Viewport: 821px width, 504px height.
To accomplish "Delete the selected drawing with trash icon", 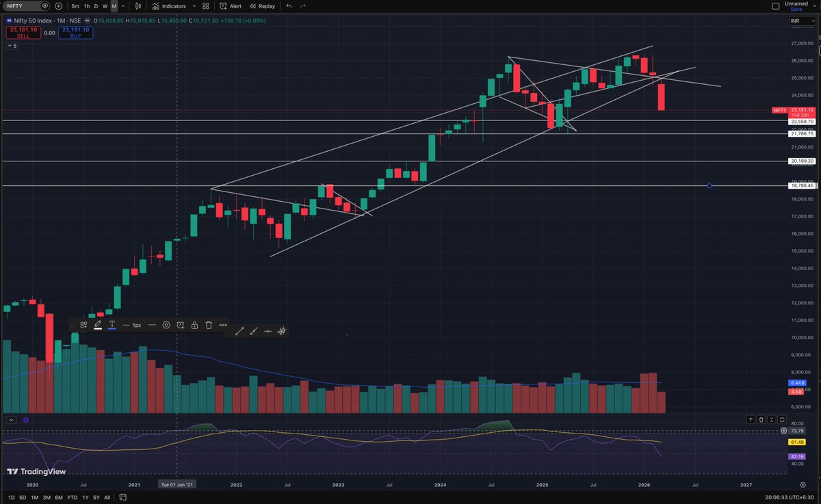I will click(x=209, y=326).
